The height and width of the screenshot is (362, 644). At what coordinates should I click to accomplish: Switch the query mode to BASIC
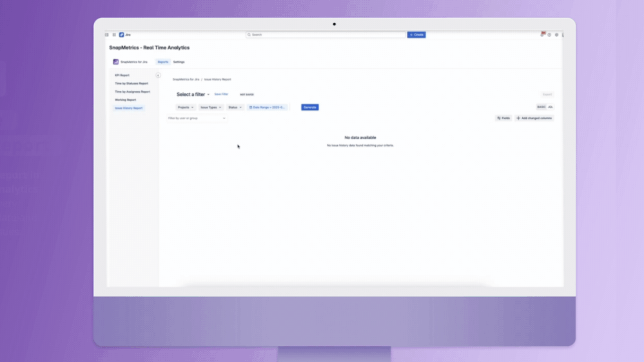click(542, 107)
